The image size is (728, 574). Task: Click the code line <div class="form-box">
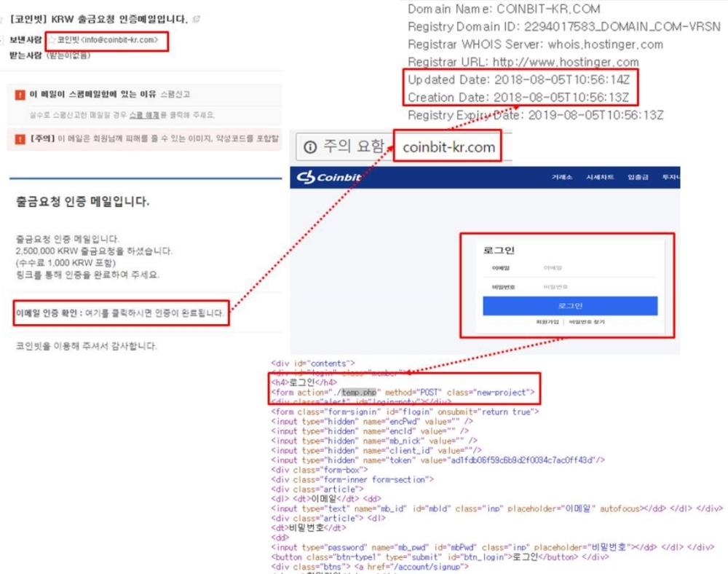[320, 470]
